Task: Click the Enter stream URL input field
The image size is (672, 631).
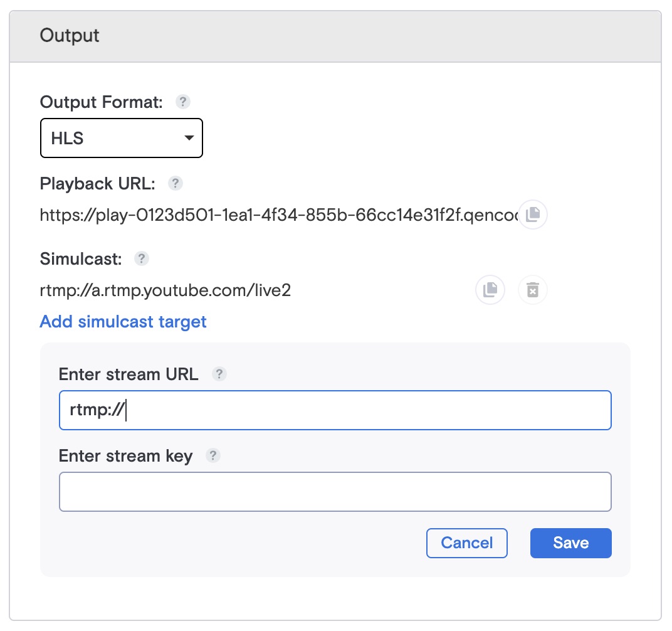Action: click(335, 410)
